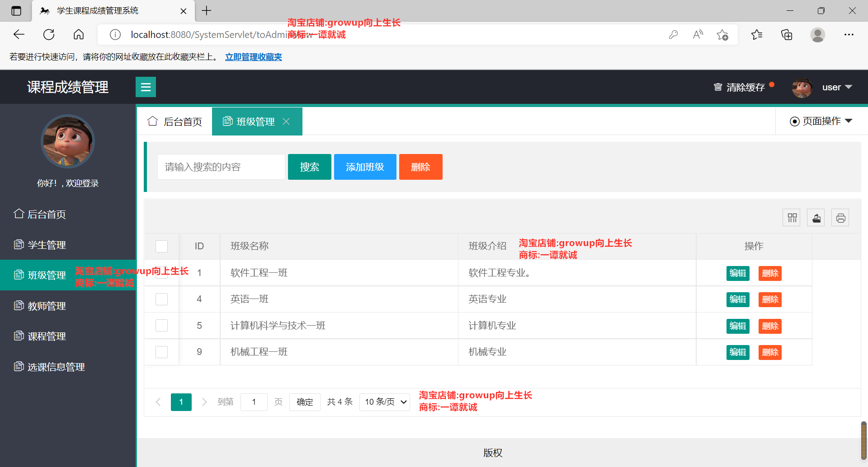This screenshot has height=467, width=868.
Task: Click the 清除缓存 trash icon in the header
Action: [x=718, y=87]
